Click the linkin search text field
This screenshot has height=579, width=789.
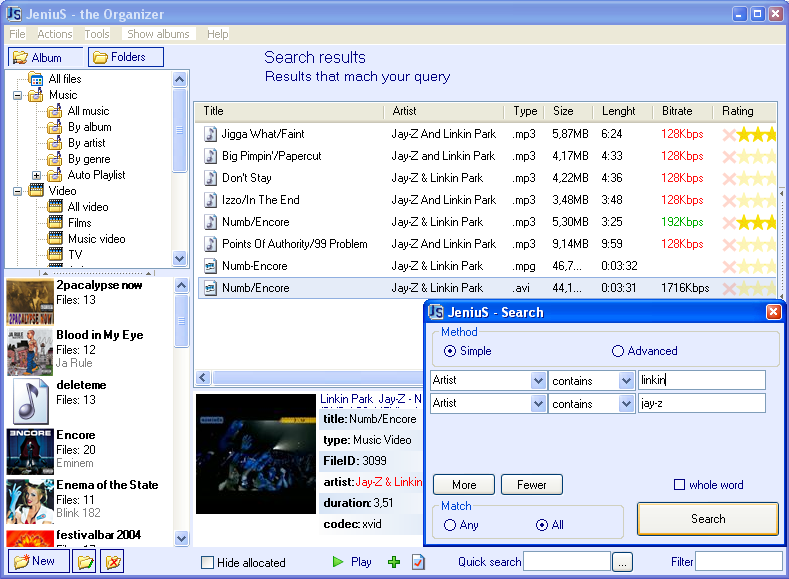[701, 380]
